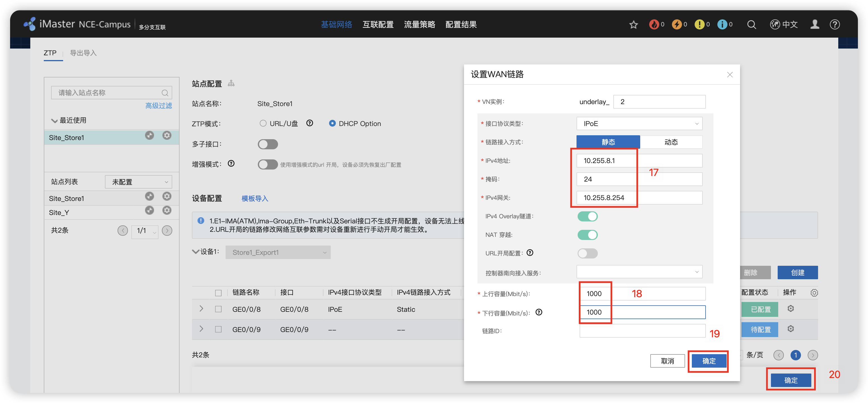Enable the URL开局配置 toggle
This screenshot has height=403, width=868.
(587, 253)
